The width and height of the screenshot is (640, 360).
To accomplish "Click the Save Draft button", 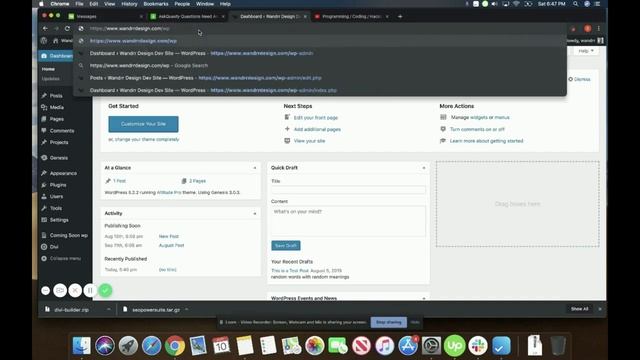I will 286,245.
